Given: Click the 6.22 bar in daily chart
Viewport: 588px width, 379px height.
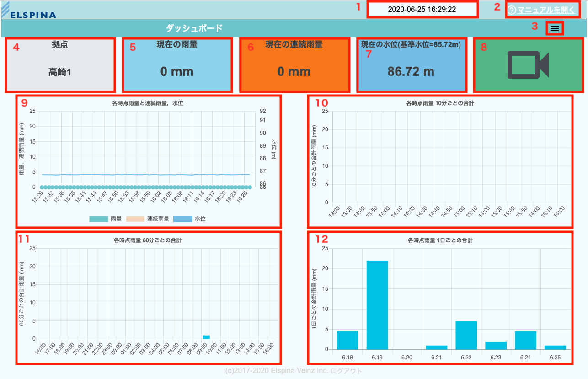Looking at the screenshot, I should tap(466, 335).
